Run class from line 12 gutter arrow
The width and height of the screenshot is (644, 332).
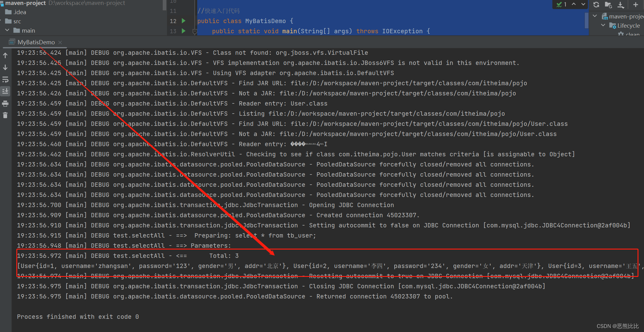tap(184, 21)
